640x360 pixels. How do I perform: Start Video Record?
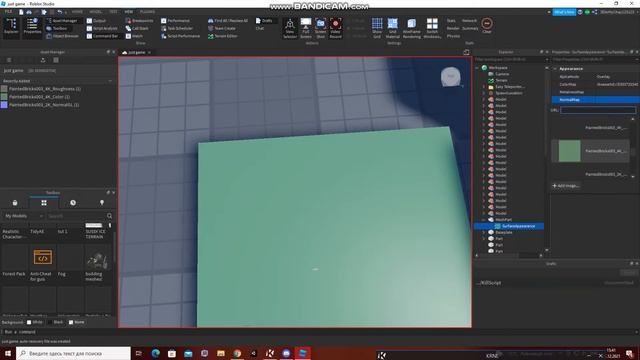tap(336, 28)
